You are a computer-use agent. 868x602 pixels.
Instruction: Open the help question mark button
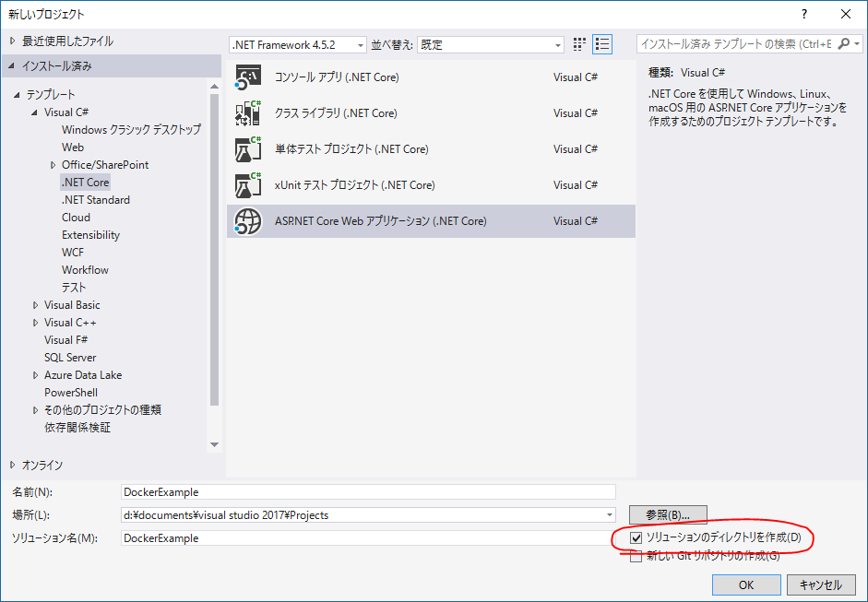pos(804,15)
